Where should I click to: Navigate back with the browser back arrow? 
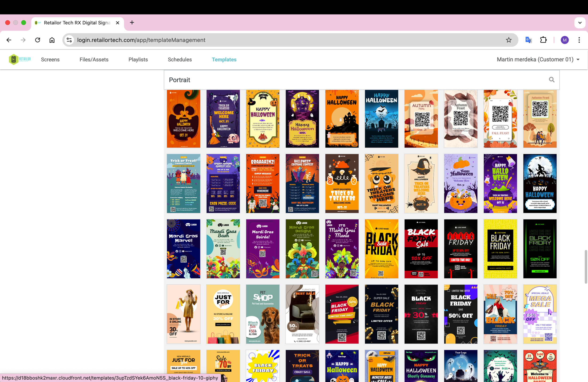(9, 40)
